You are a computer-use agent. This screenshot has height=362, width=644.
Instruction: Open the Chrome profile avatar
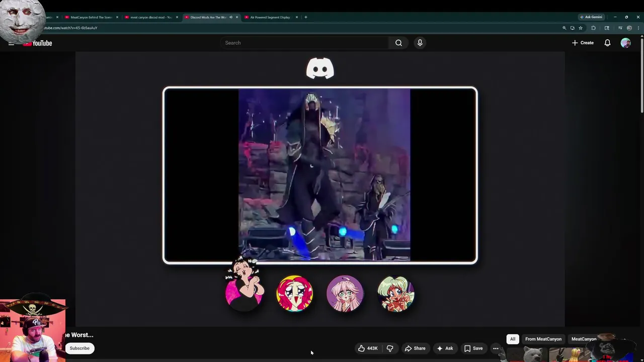pyautogui.click(x=629, y=28)
